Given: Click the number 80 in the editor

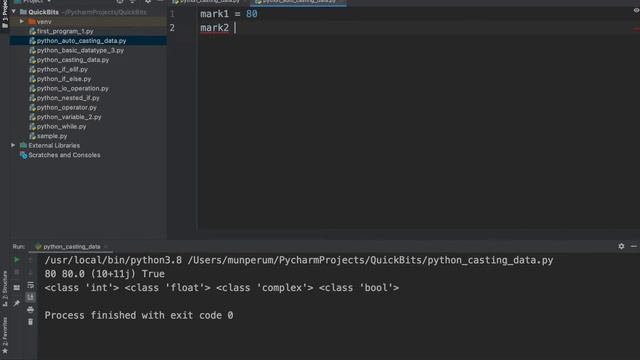Looking at the screenshot, I should [251, 14].
